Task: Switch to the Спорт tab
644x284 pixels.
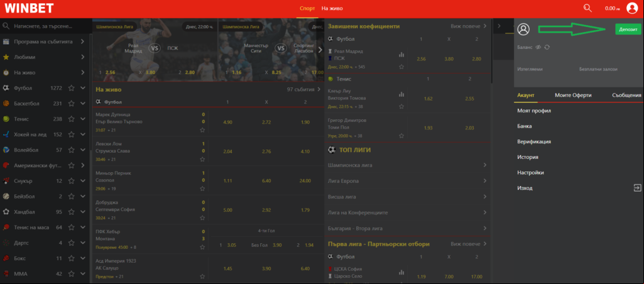Action: click(307, 8)
